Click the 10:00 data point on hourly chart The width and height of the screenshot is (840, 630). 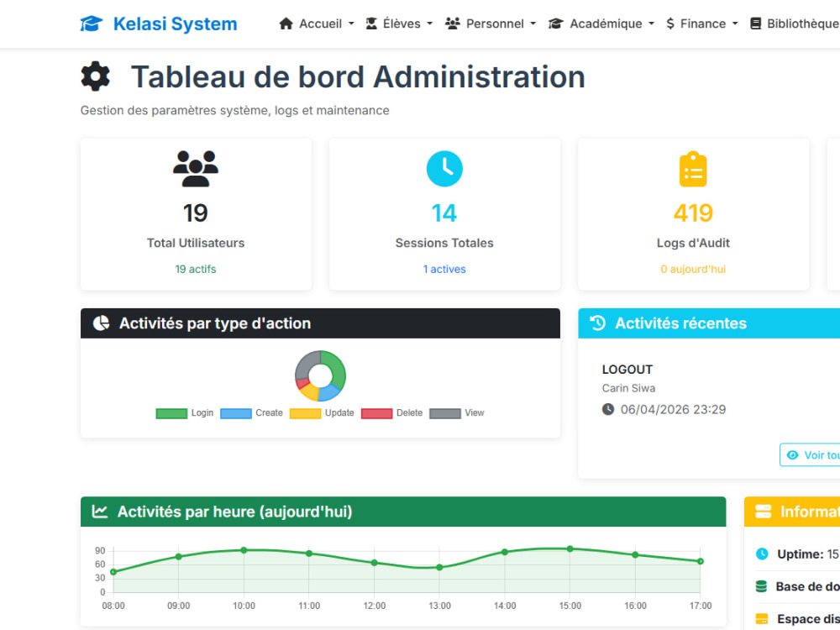[x=244, y=550]
